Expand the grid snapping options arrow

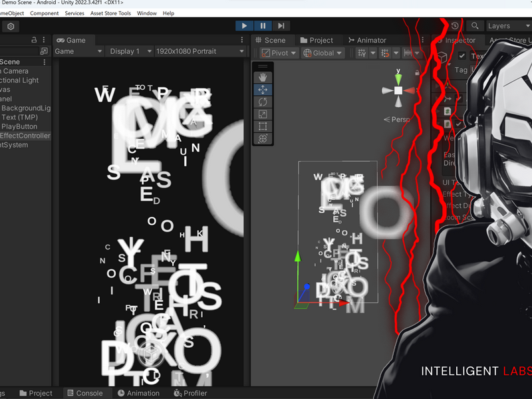[x=396, y=53]
